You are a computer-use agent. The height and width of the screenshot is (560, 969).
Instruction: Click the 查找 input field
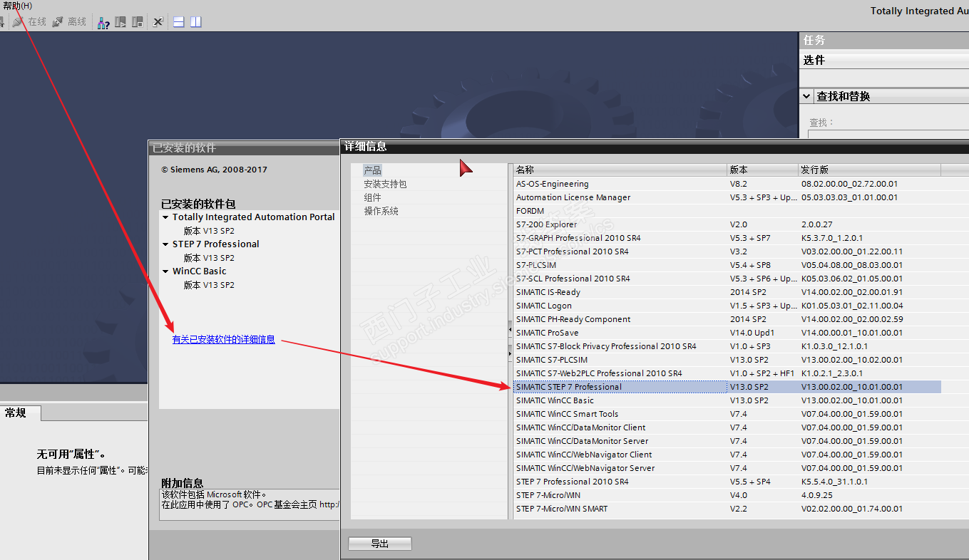pyautogui.click(x=888, y=135)
